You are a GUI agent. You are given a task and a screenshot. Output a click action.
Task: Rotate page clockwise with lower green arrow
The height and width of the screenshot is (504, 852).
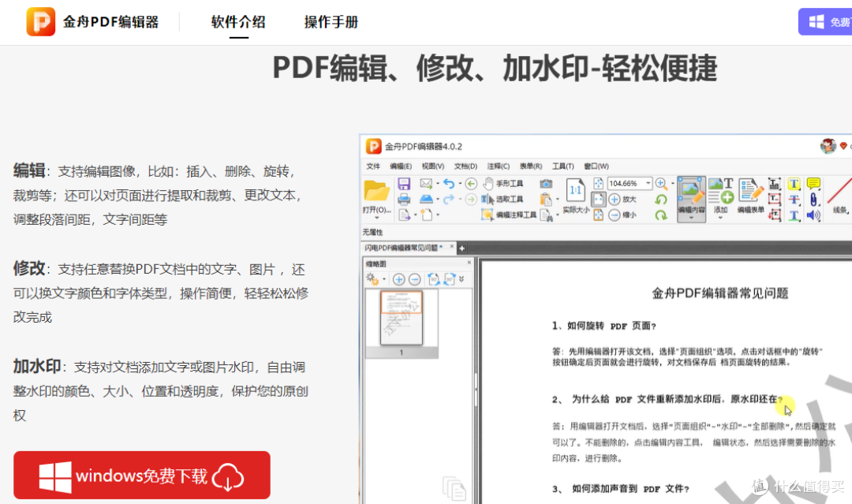click(x=661, y=215)
